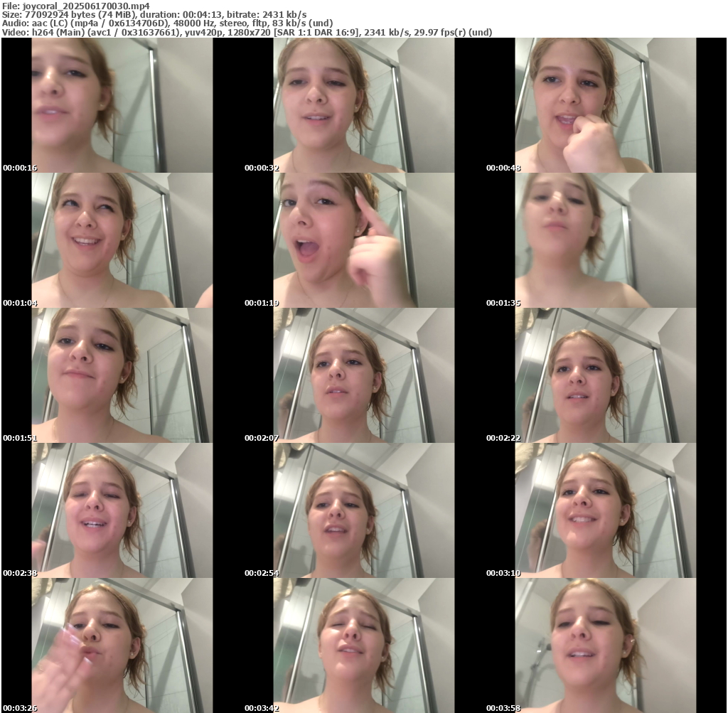The height and width of the screenshot is (713, 728).
Task: Click the thumbnail marked 00:00:48
Action: (x=605, y=105)
